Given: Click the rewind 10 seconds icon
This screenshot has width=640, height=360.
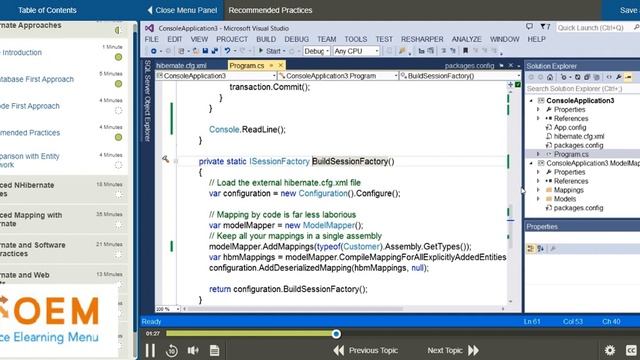Looking at the screenshot, I should [x=172, y=350].
